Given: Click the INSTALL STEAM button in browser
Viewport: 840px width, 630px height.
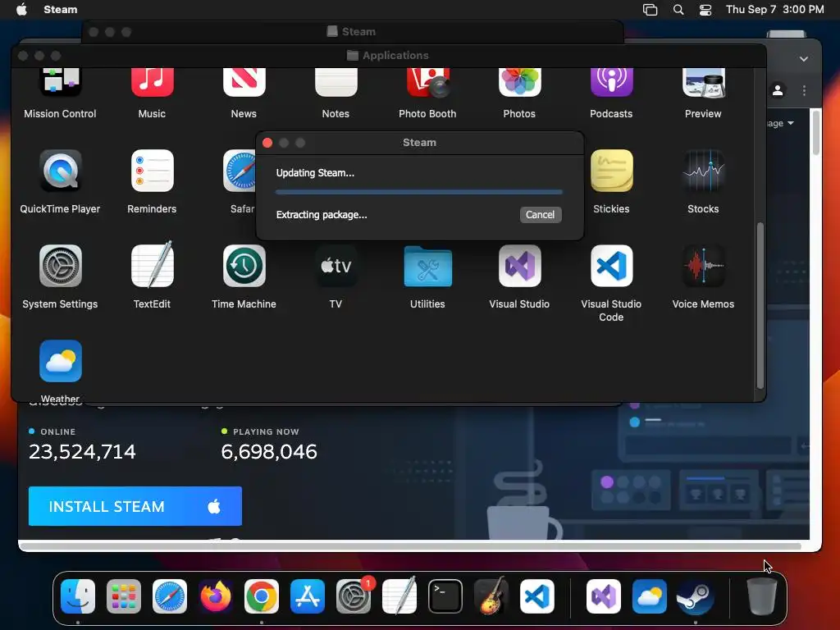Looking at the screenshot, I should (x=135, y=505).
